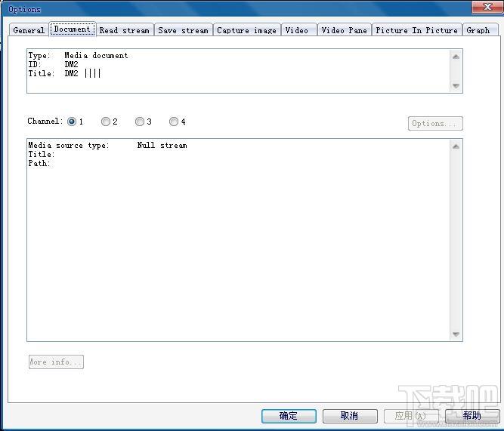Switch to the General tab
Viewport: 504px width, 431px height.
click(29, 30)
